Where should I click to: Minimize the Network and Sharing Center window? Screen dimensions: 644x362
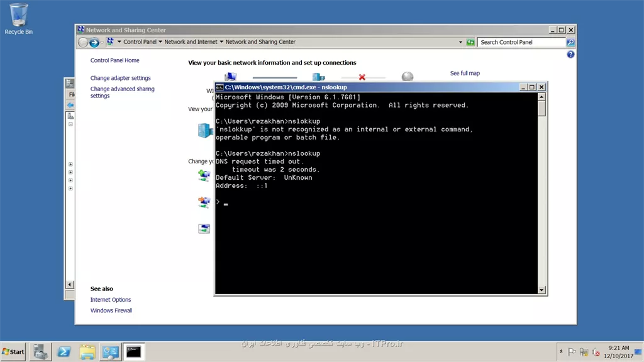pyautogui.click(x=552, y=30)
